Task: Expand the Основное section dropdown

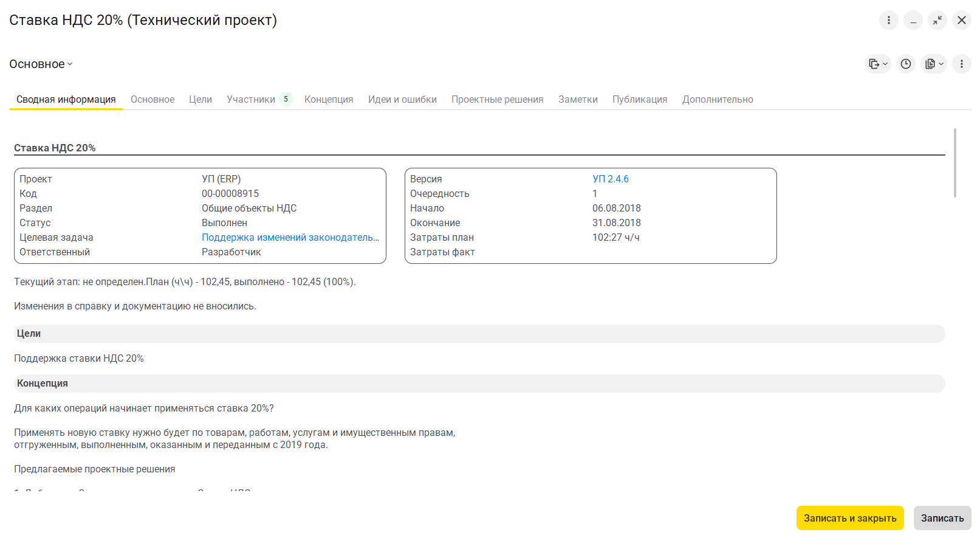Action: (x=41, y=64)
